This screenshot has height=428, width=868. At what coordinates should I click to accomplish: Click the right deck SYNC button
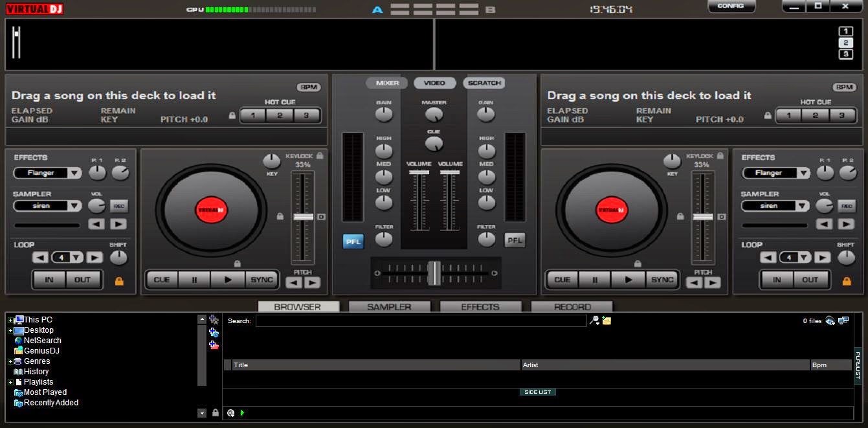[662, 280]
